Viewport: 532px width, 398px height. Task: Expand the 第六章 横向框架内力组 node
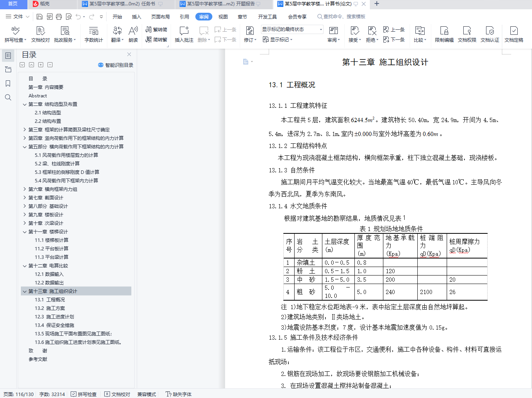point(25,189)
